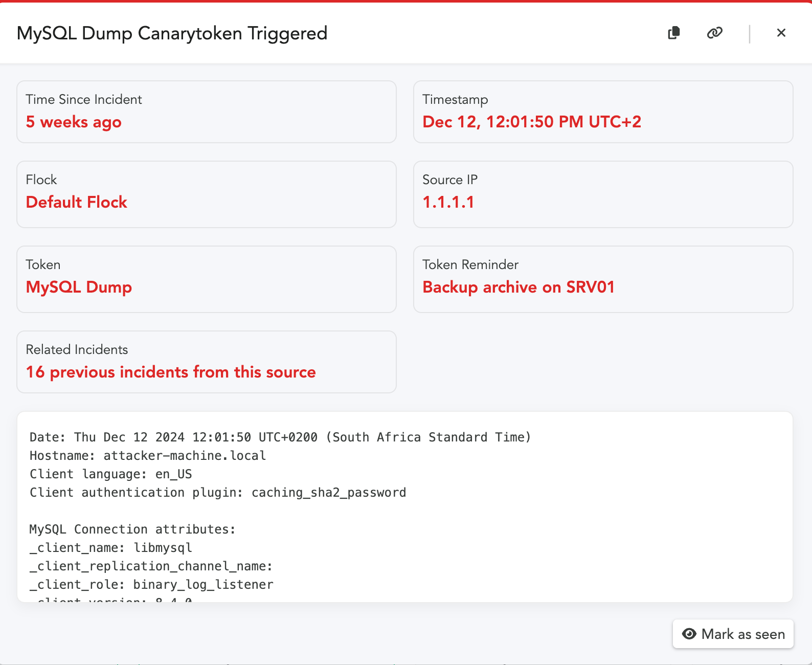The height and width of the screenshot is (665, 812).
Task: Click the Client language: en_US line
Action: coord(111,474)
